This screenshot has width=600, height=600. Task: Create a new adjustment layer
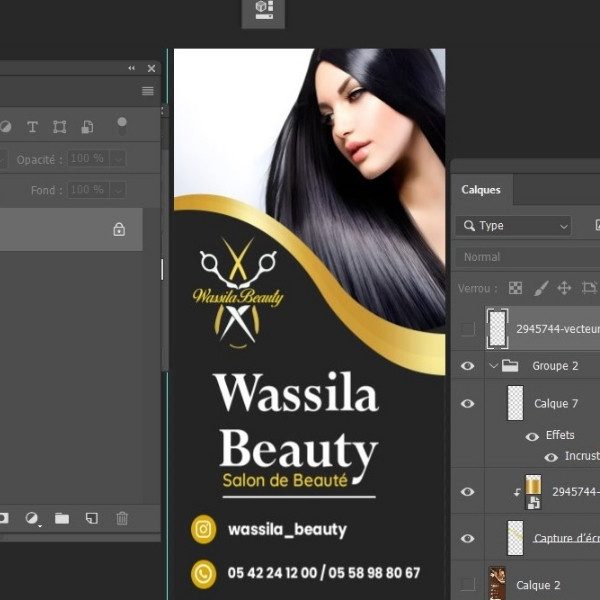click(x=32, y=518)
